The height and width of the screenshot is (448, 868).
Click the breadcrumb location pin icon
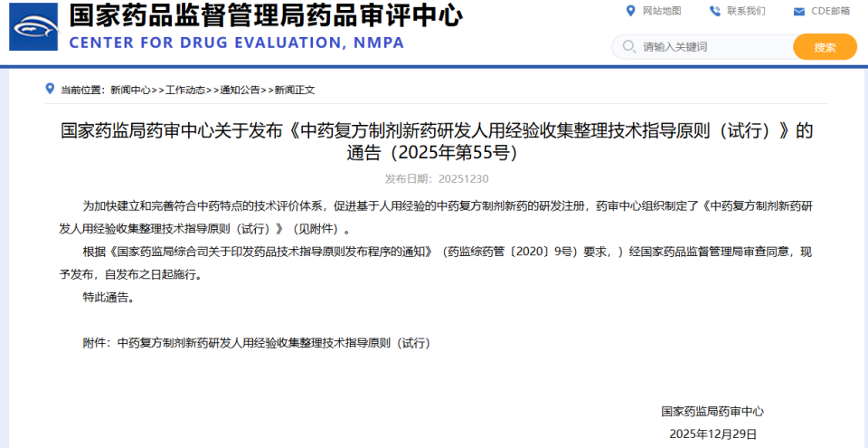50,89
